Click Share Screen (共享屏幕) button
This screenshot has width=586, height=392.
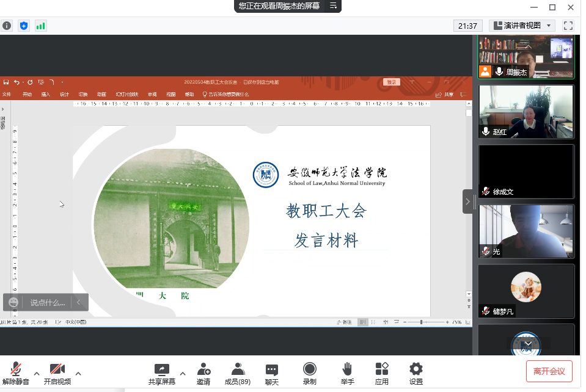161,373
